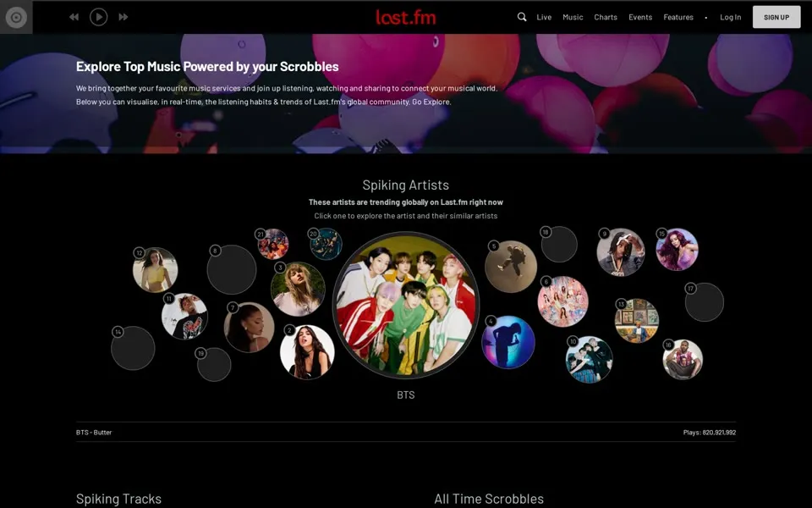Open the Events menu item

[x=640, y=17]
